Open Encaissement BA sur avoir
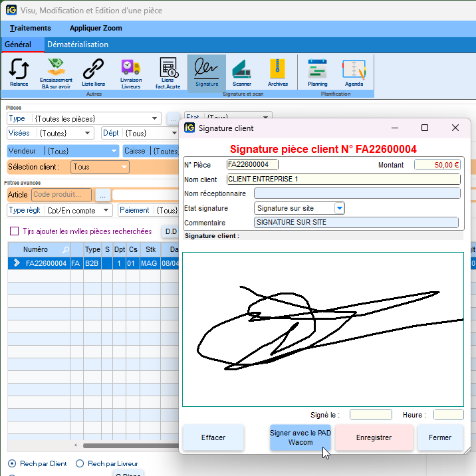Screen dimensions: 476x476 pyautogui.click(x=56, y=72)
